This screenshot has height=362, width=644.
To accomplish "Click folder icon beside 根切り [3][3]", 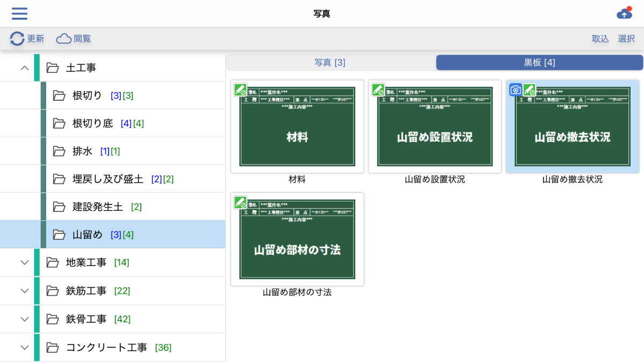I will 59,95.
